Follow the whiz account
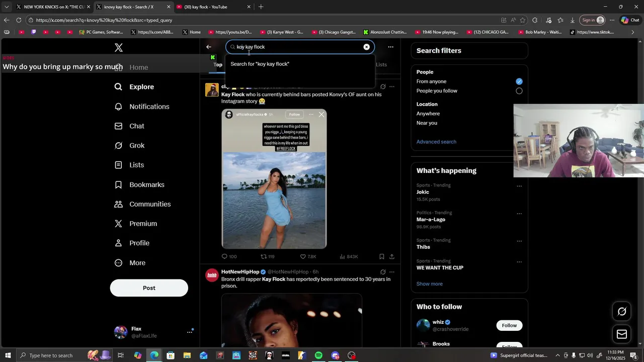Image resolution: width=644 pixels, height=362 pixels. (509, 325)
